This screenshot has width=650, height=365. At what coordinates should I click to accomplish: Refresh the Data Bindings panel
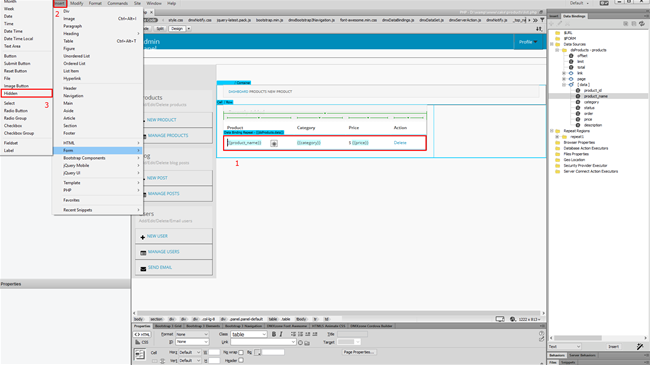point(642,24)
